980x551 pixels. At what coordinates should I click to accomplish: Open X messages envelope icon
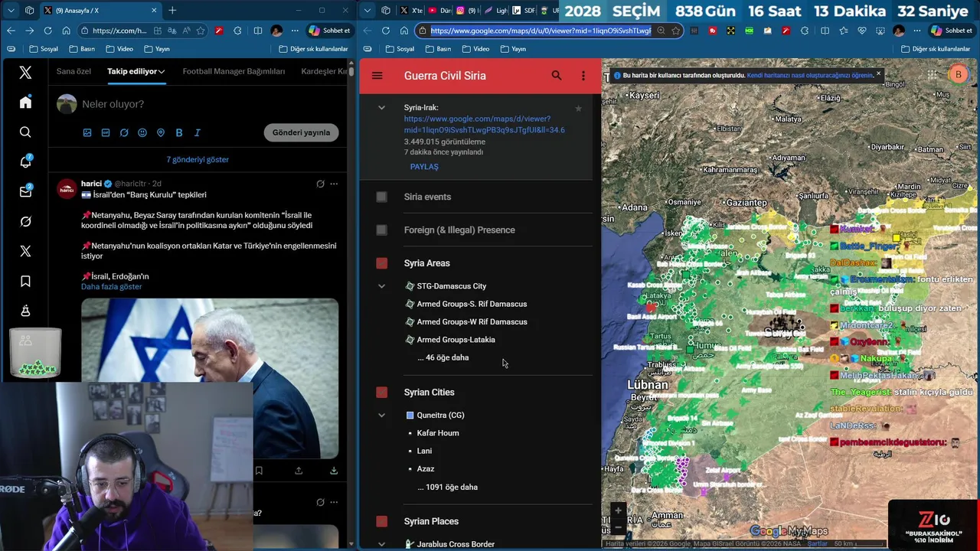[25, 191]
